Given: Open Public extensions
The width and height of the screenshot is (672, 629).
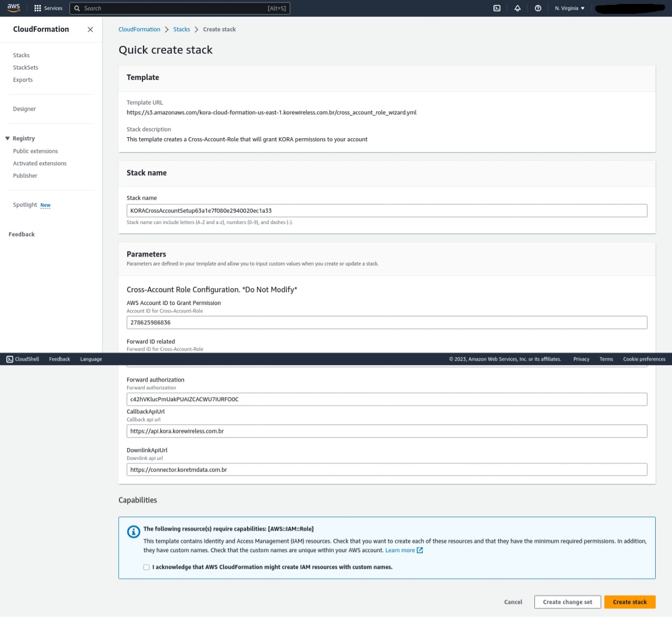Looking at the screenshot, I should pyautogui.click(x=35, y=151).
